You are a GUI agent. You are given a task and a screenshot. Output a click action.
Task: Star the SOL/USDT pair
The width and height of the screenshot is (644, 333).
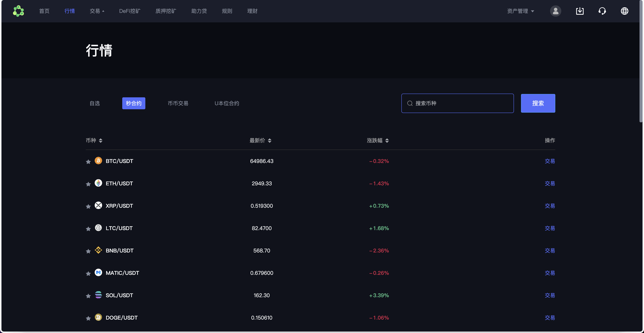pyautogui.click(x=88, y=296)
